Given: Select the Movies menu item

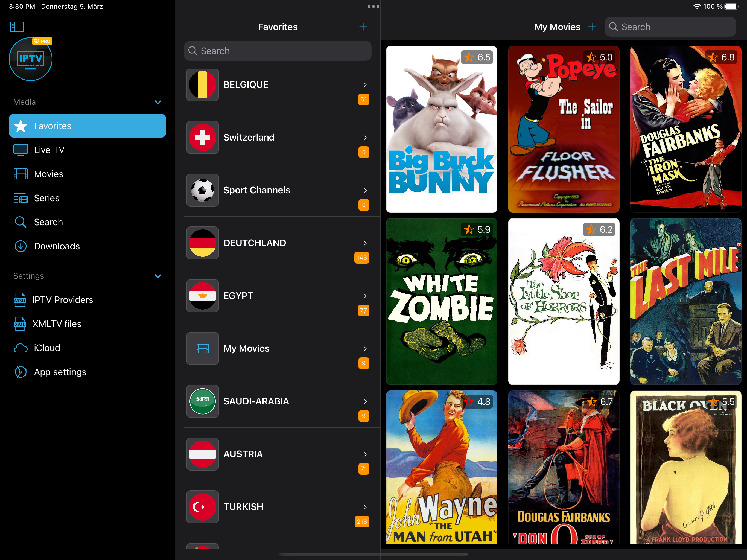Looking at the screenshot, I should pyautogui.click(x=49, y=174).
